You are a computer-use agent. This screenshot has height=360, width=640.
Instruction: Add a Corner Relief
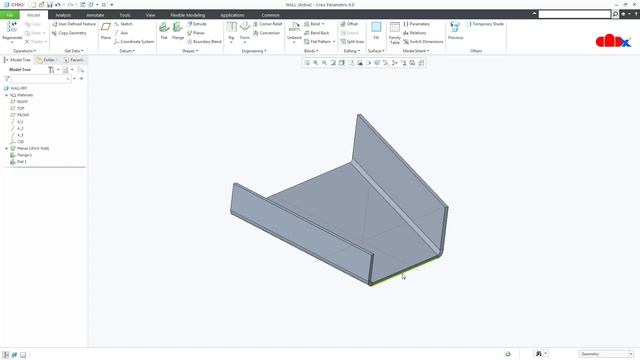(x=268, y=24)
